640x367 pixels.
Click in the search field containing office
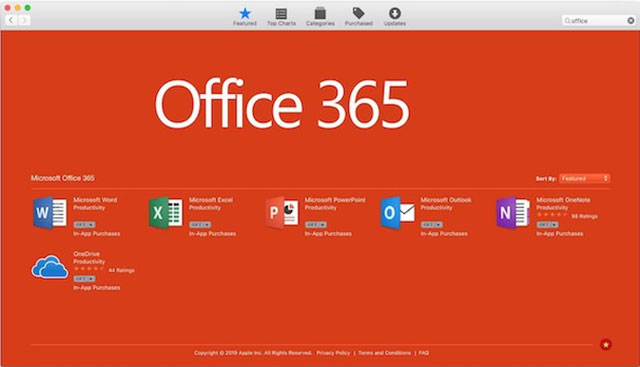599,20
